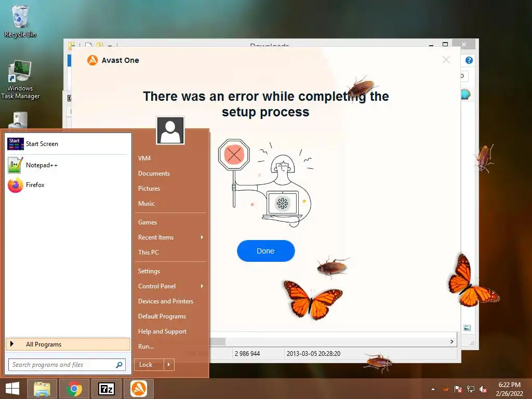
Task: Open the Recycle Bin desktop icon
Action: pos(20,21)
